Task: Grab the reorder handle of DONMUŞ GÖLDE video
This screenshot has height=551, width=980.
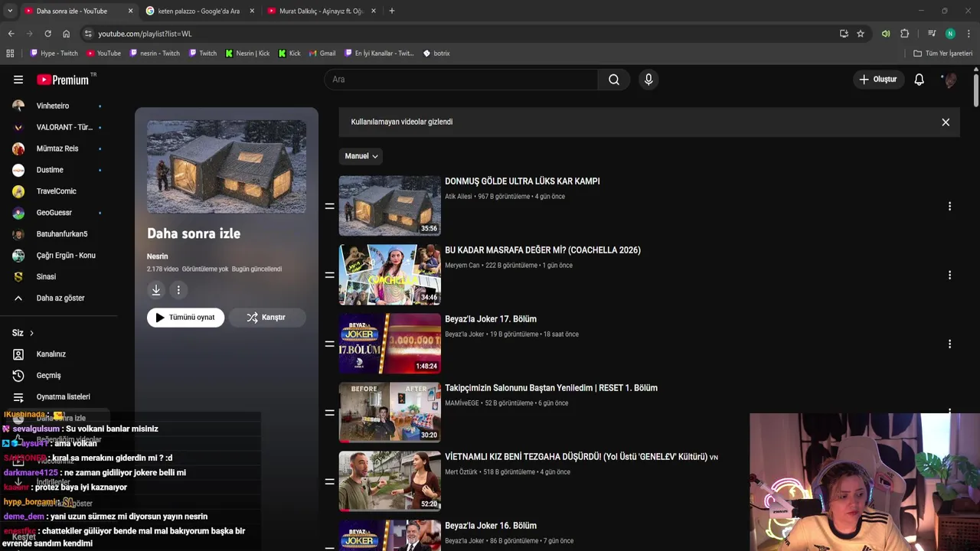Action: click(x=330, y=206)
